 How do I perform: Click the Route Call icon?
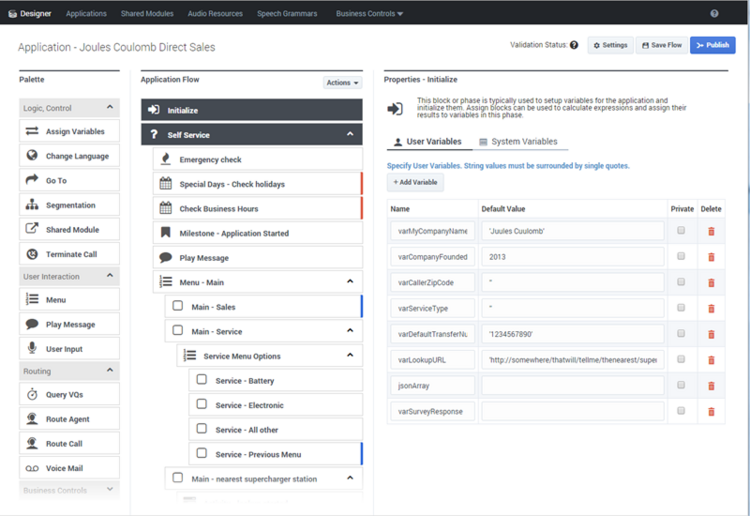click(x=32, y=443)
